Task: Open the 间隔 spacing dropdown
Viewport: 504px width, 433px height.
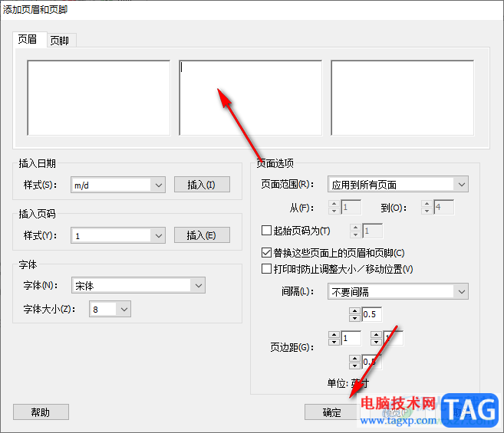Action: [398, 292]
